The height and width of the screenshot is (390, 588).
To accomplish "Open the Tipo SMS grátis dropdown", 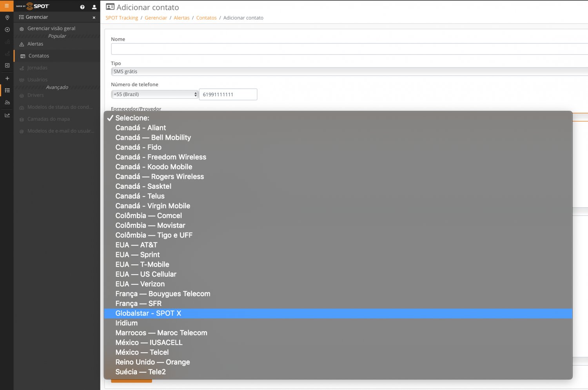I will click(x=349, y=72).
